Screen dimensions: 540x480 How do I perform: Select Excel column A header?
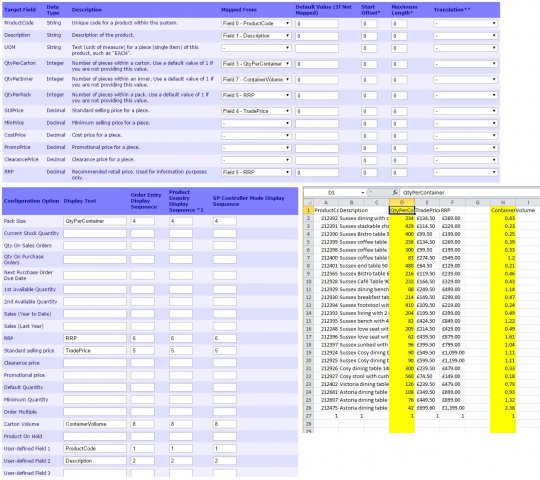click(x=326, y=202)
